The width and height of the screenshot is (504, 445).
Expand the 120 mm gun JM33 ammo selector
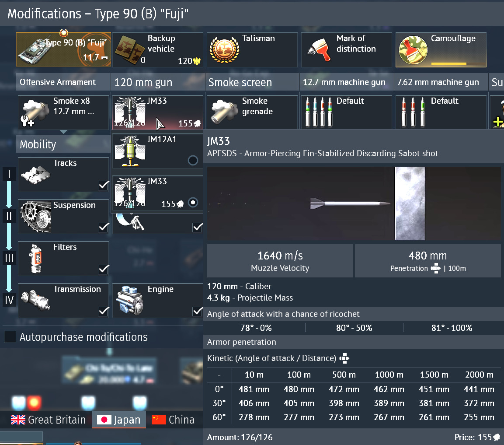pyautogui.click(x=158, y=112)
